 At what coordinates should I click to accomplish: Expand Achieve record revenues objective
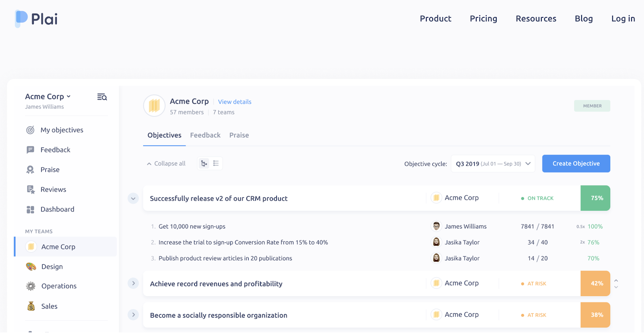point(133,283)
